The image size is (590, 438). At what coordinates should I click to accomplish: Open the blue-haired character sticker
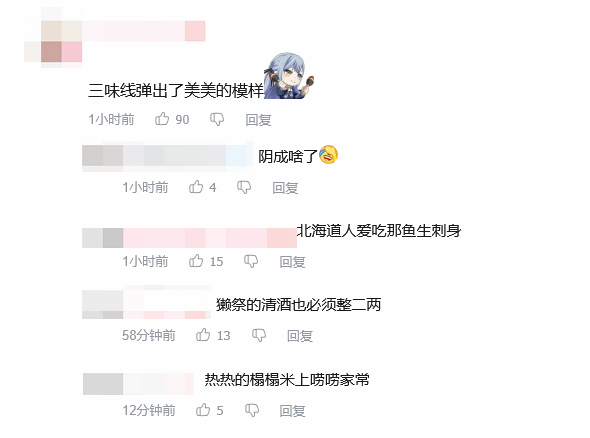point(289,76)
